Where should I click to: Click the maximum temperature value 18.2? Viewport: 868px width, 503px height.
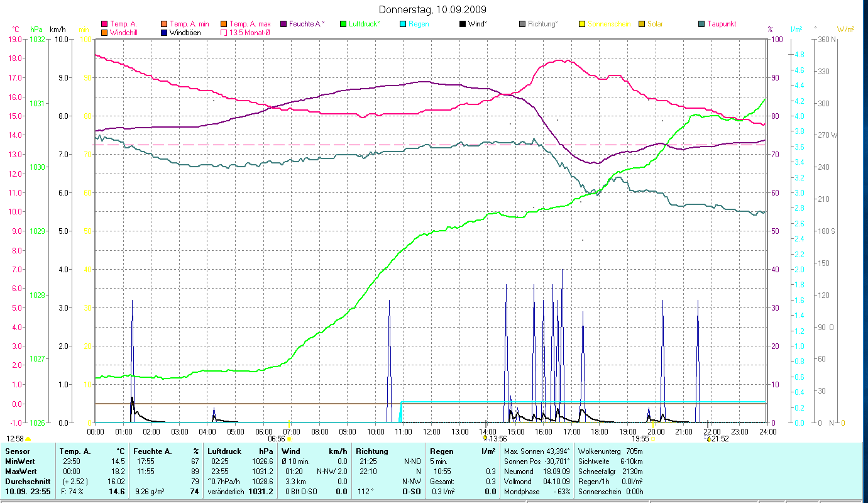[118, 472]
